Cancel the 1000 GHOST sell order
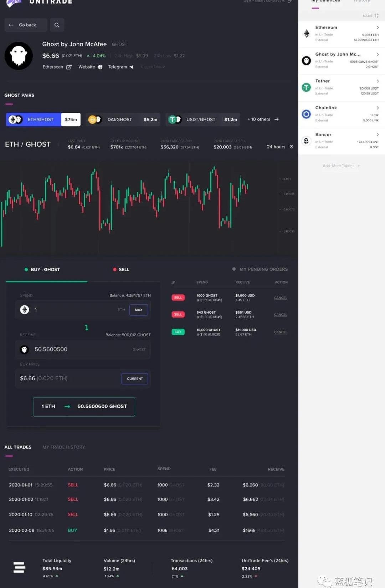The height and width of the screenshot is (588, 385). click(x=280, y=298)
